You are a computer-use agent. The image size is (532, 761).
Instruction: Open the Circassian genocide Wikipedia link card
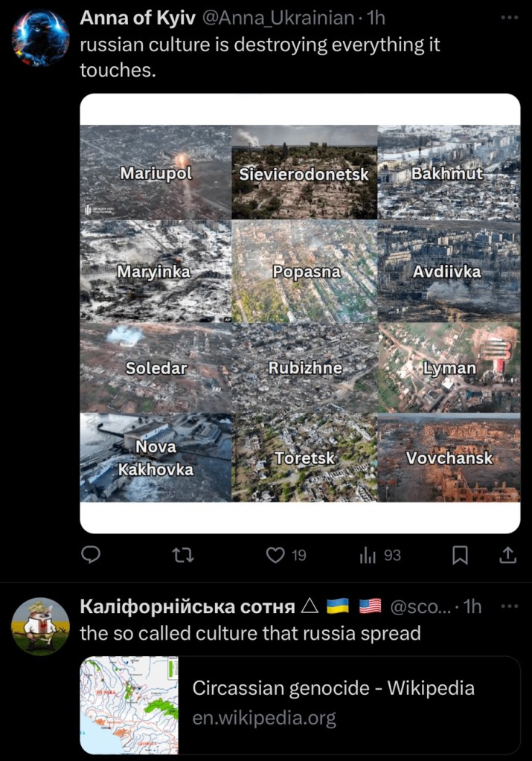point(300,704)
